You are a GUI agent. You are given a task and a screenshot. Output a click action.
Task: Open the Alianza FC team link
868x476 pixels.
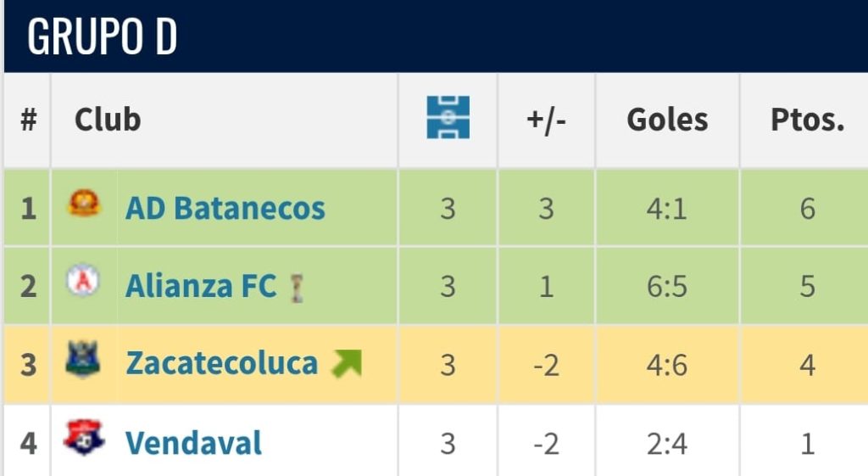click(x=201, y=287)
